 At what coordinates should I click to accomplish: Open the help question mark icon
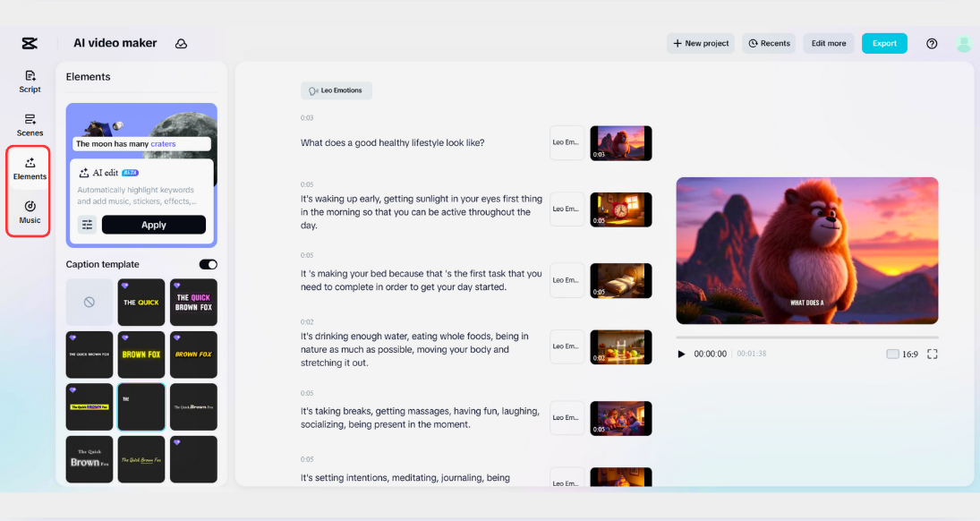tap(932, 43)
